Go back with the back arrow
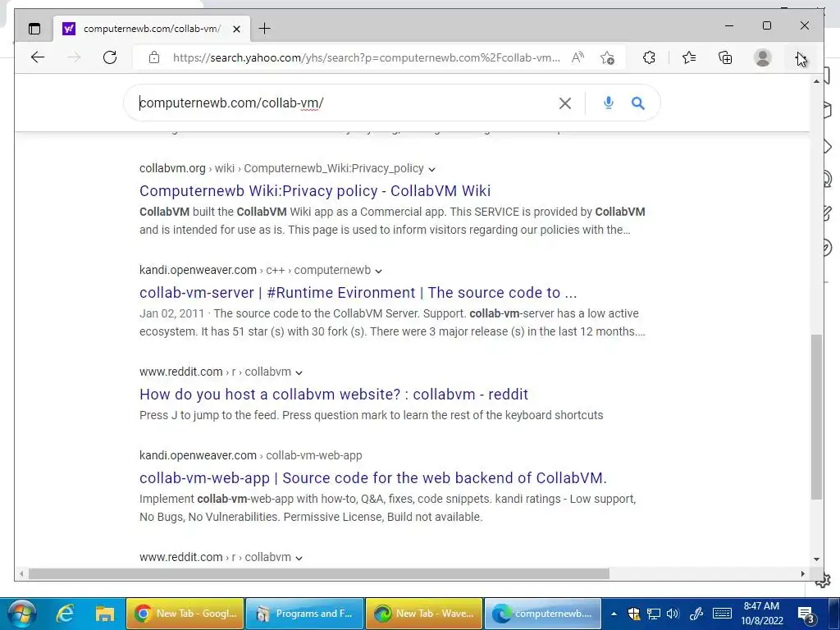The image size is (840, 630). (38, 57)
